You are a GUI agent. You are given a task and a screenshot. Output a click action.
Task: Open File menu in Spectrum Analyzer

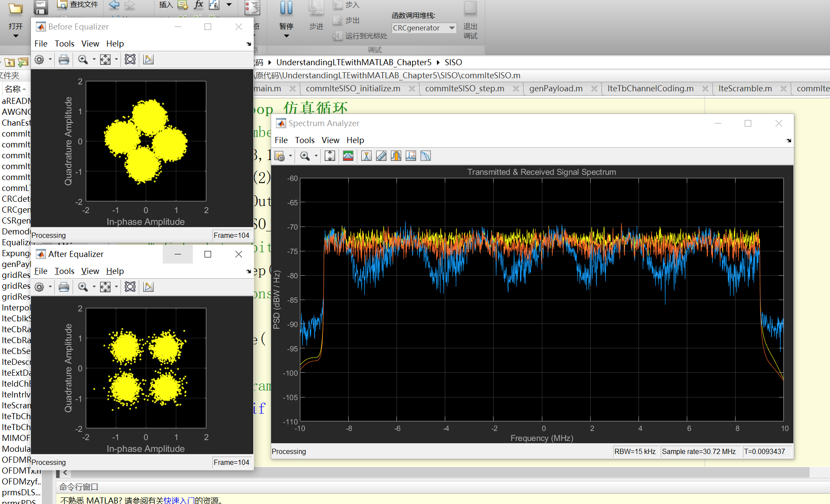coord(281,140)
